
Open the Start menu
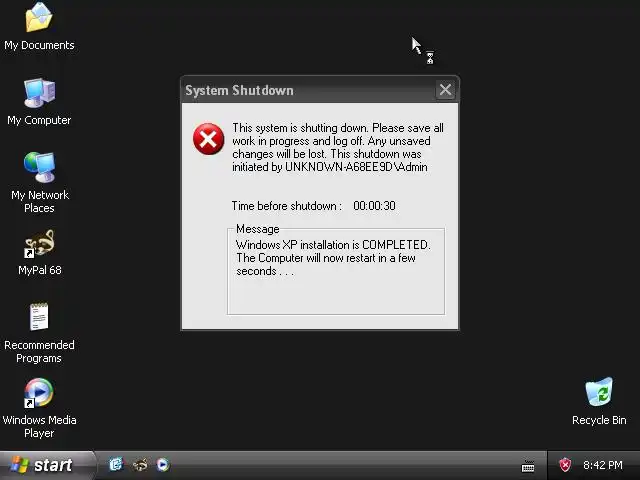pyautogui.click(x=47, y=465)
